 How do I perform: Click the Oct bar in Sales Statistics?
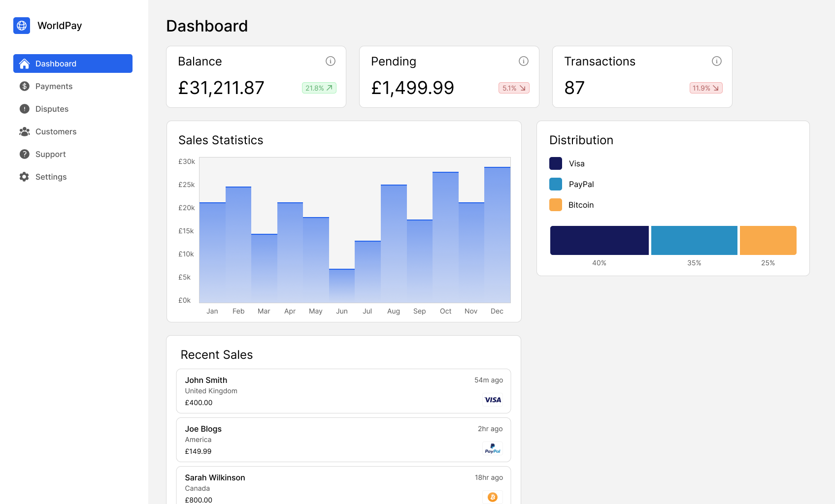pyautogui.click(x=445, y=237)
